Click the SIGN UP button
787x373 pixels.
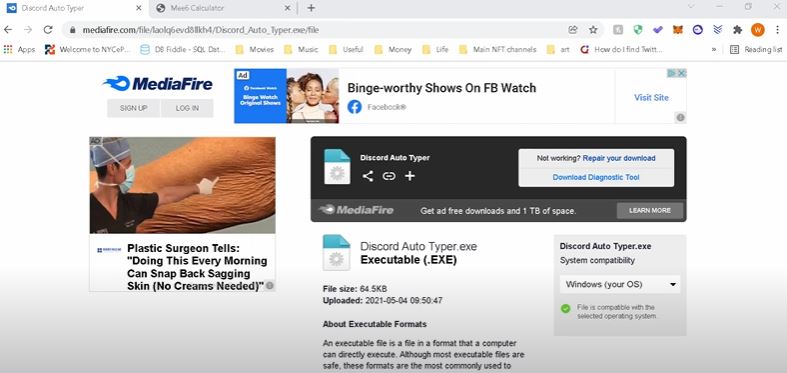[x=134, y=108]
